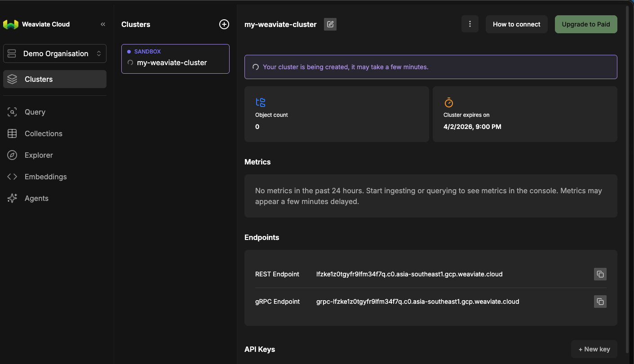Image resolution: width=634 pixels, height=364 pixels.
Task: Click the Cluster expires on label
Action: [x=466, y=115]
